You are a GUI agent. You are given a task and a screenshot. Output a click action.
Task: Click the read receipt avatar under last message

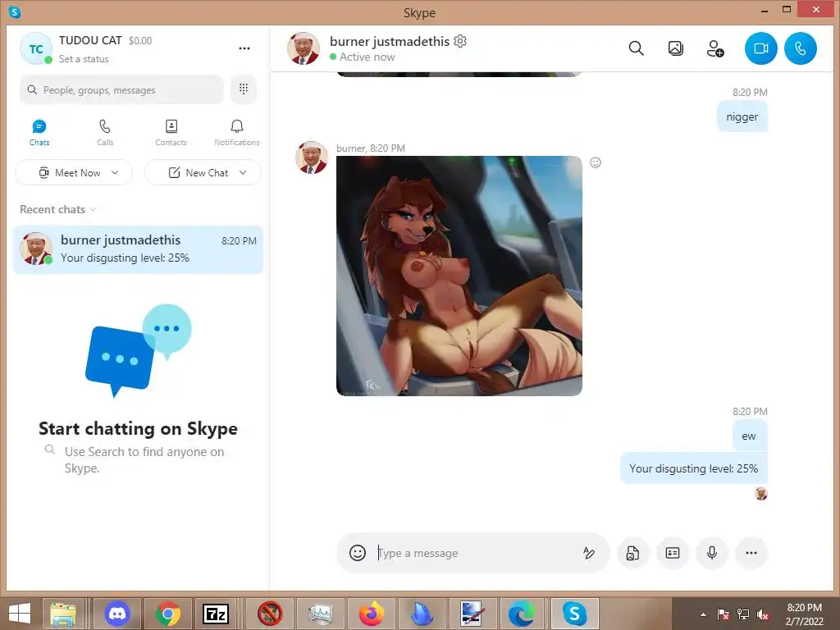(760, 494)
